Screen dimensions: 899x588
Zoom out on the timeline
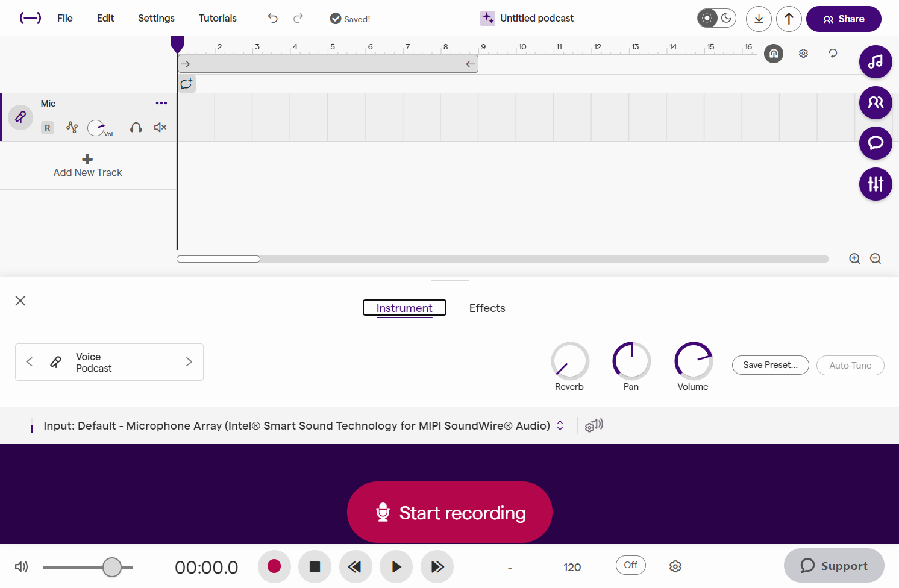coord(876,258)
